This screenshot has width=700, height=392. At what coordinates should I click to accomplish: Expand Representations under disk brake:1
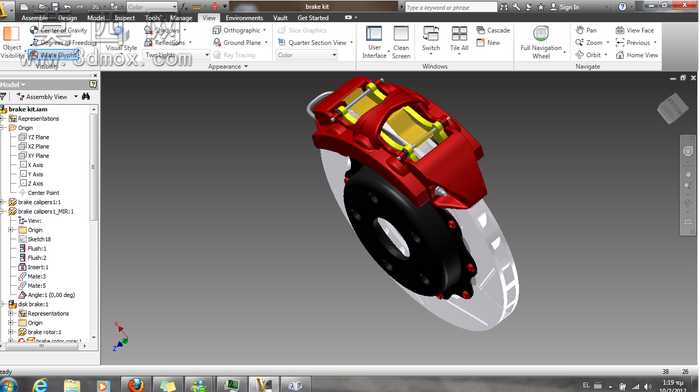point(11,313)
